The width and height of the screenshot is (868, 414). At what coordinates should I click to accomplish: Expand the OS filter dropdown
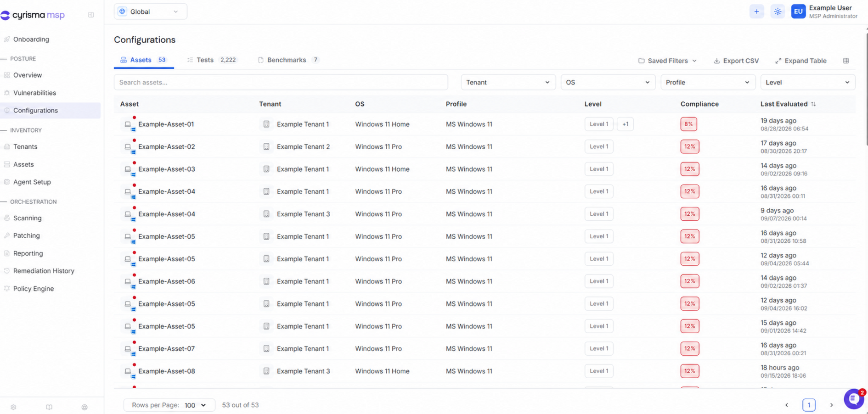click(x=608, y=83)
